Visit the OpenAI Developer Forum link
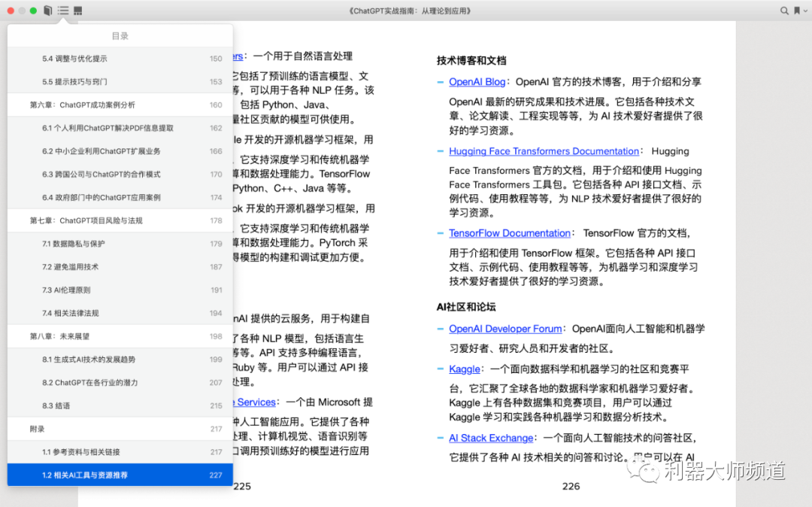This screenshot has width=812, height=507. 505,329
